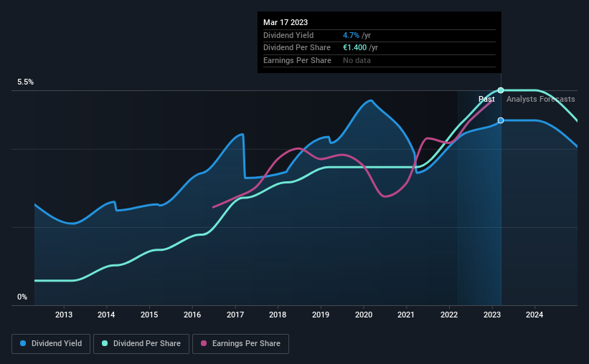
Task: Toggle the Earnings Per Share legend button
Action: pos(240,344)
